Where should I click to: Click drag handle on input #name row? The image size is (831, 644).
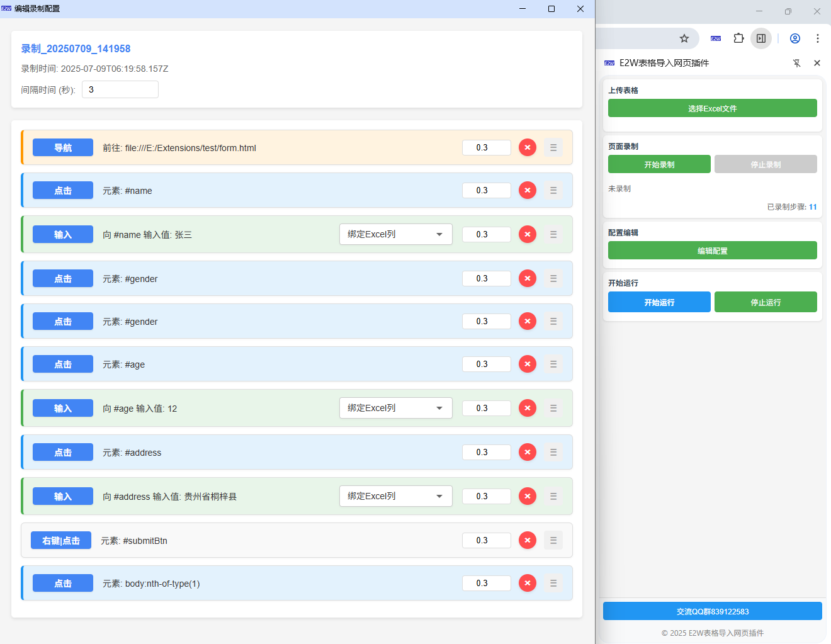[553, 234]
